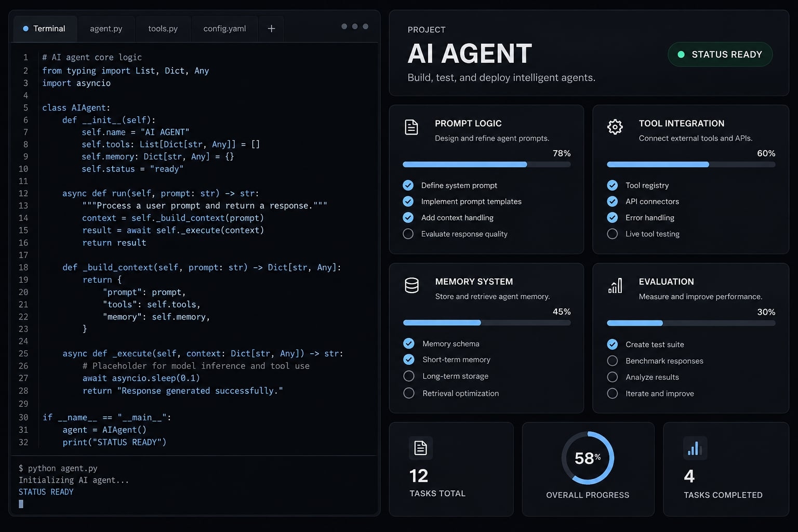
Task: Switch to the Terminal tab
Action: coord(45,29)
